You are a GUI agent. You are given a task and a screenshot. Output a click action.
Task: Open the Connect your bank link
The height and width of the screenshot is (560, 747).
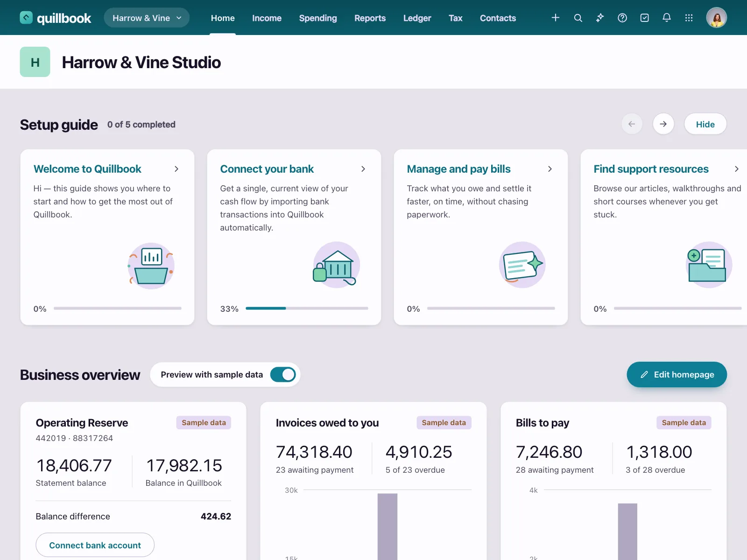click(267, 169)
